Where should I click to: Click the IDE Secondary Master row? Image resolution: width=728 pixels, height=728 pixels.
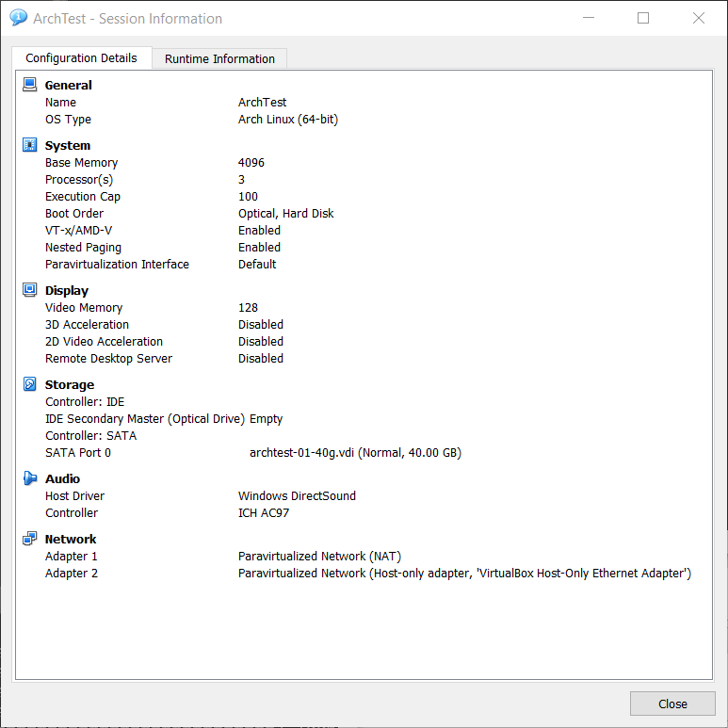[x=164, y=419]
